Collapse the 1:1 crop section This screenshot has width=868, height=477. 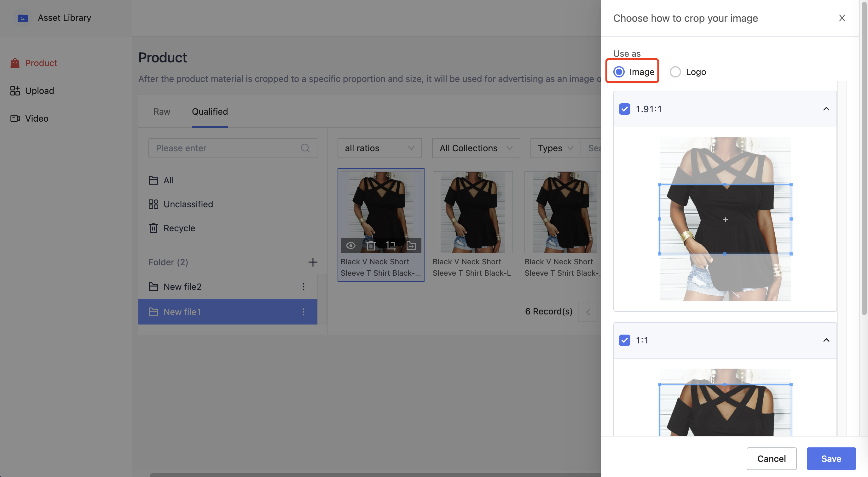826,340
